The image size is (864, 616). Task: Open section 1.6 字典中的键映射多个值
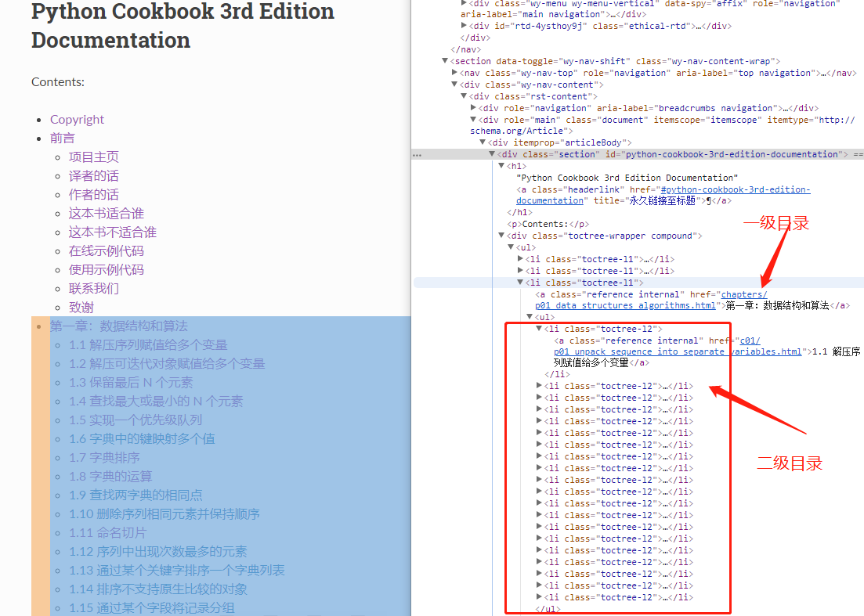pos(142,438)
